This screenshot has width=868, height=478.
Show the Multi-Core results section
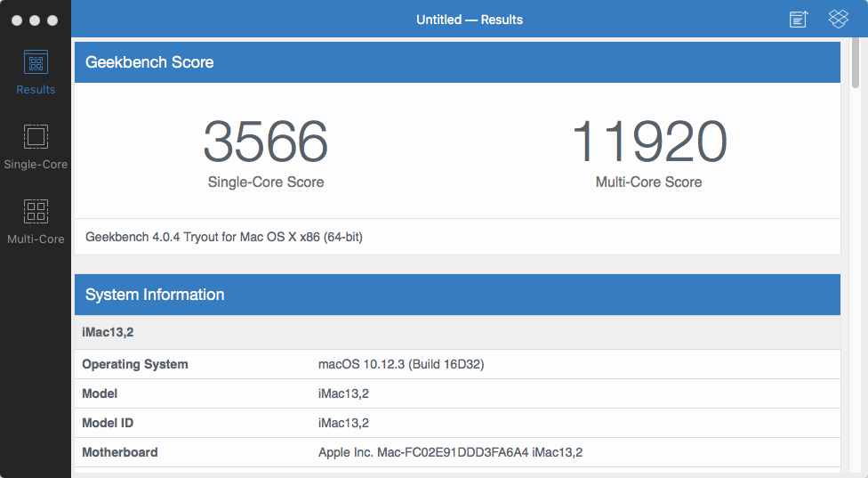(x=36, y=221)
